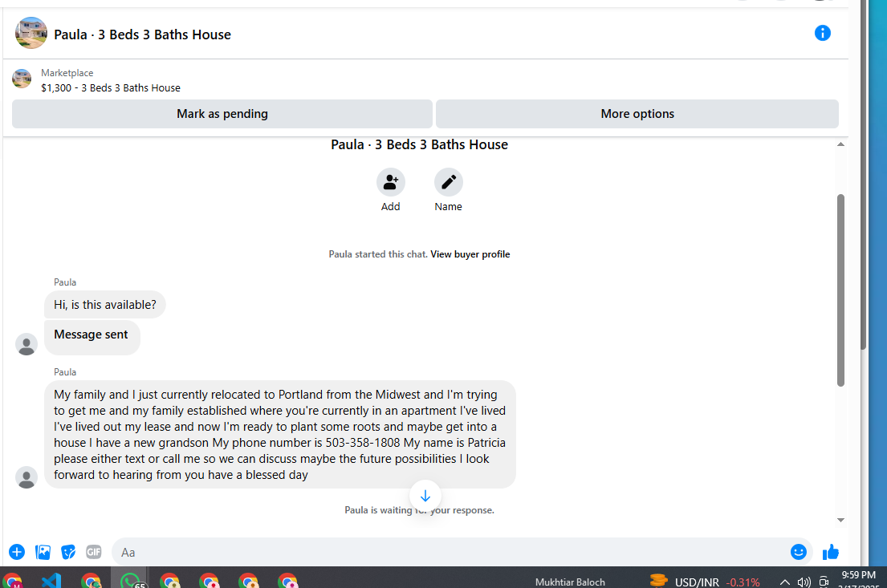Open conversation info via the blue i icon
The height and width of the screenshot is (588, 887).
click(x=823, y=34)
